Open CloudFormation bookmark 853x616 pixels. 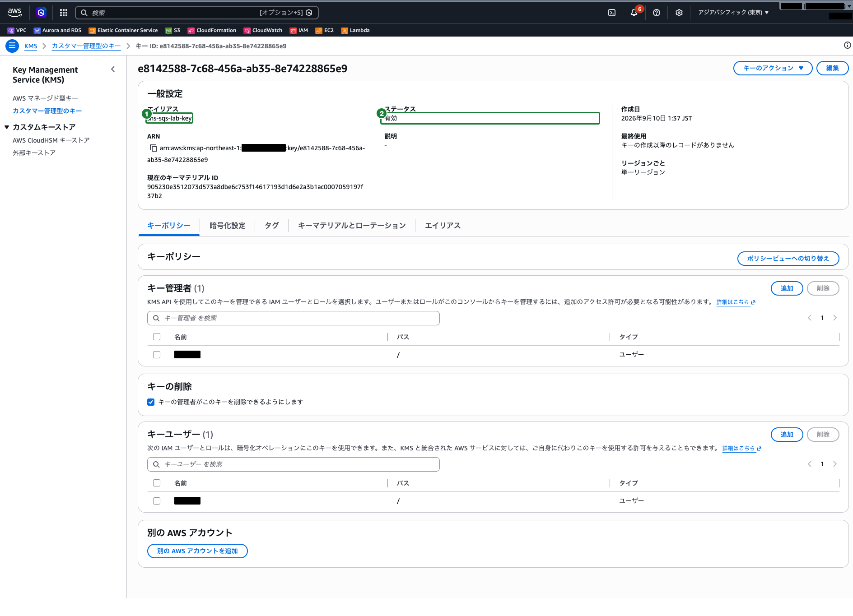(212, 30)
